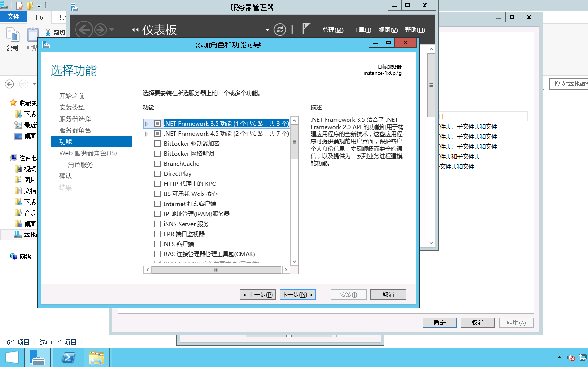Click 应用(A) in the background dialog
The width and height of the screenshot is (588, 367).
(516, 323)
